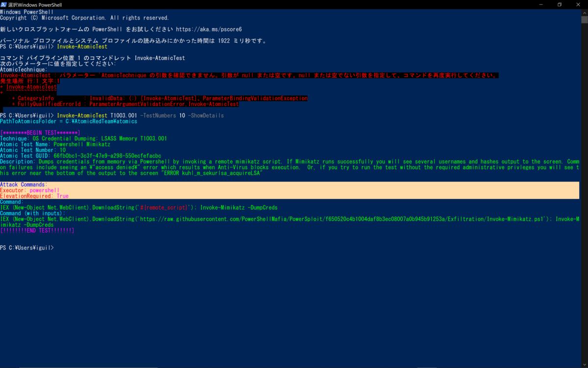Click the 'Executor: powershell' line
This screenshot has width=588, height=368.
[x=30, y=190]
